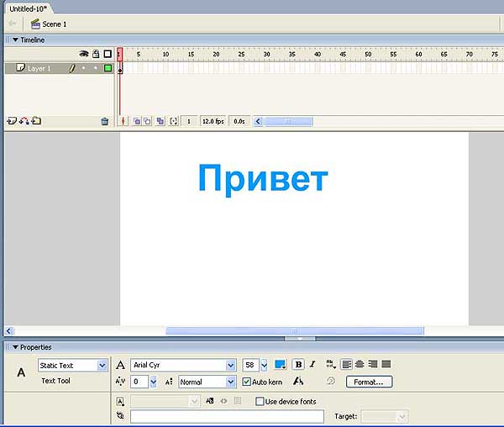The height and width of the screenshot is (427, 504).
Task: Click the Insert Layer icon
Action: click(12, 121)
